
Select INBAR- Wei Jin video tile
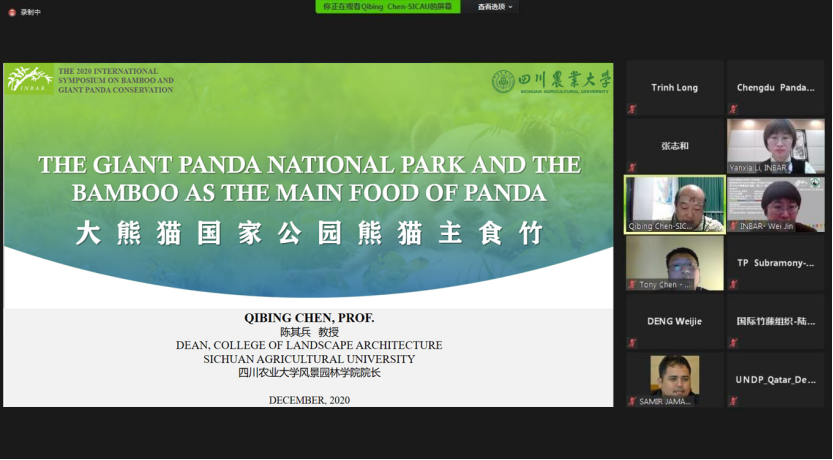pyautogui.click(x=776, y=205)
